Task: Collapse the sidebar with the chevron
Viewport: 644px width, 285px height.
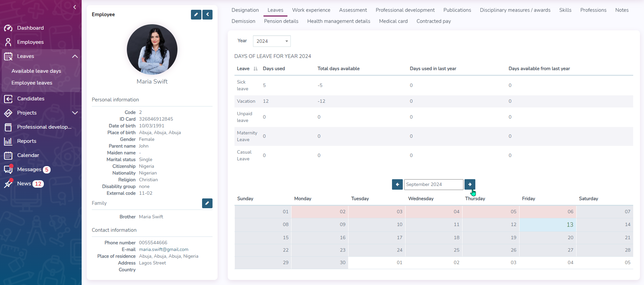Action: point(75,7)
